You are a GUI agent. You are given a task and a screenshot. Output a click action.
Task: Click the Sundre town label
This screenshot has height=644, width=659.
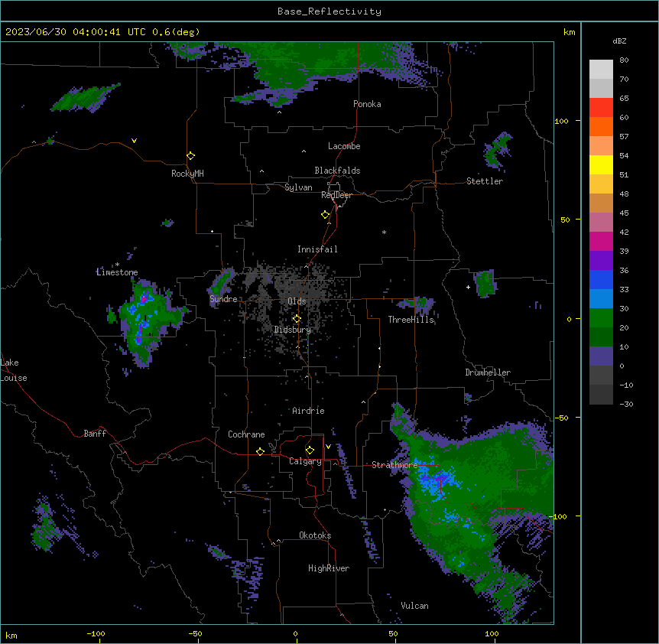tap(223, 299)
